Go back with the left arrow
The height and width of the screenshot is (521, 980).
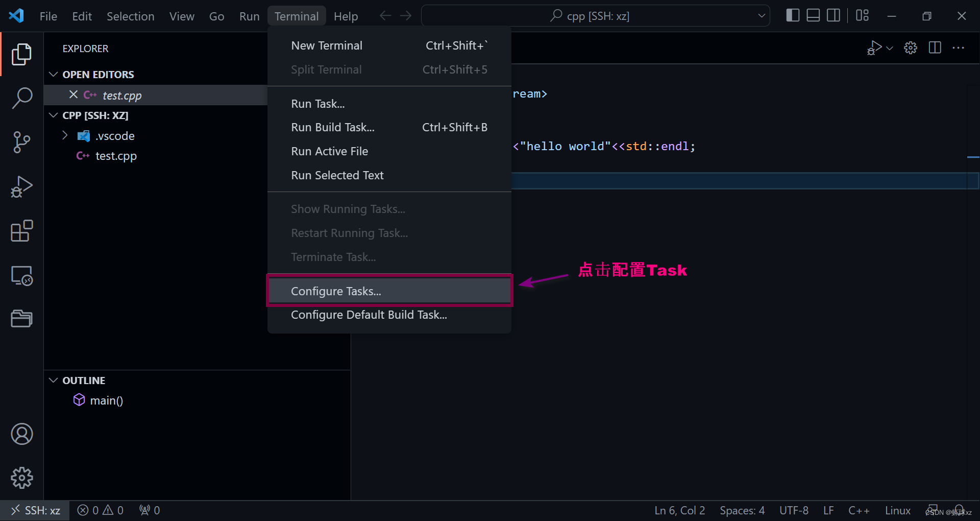[385, 16]
